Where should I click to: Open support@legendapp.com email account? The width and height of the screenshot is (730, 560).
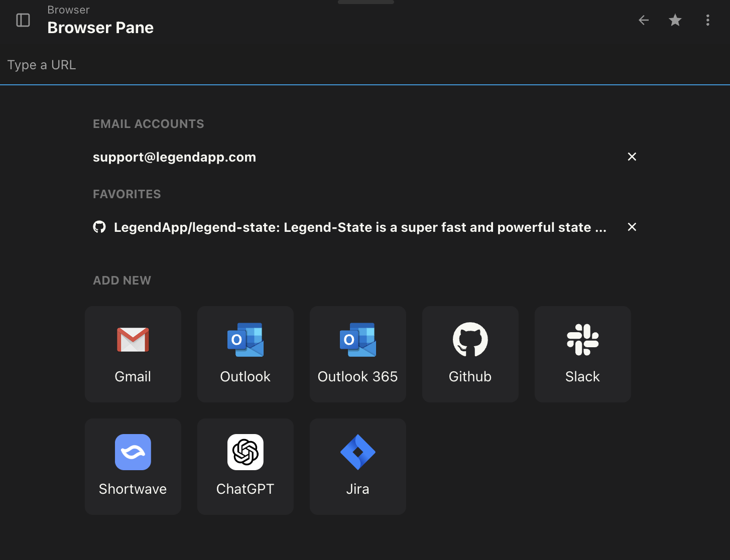174,157
